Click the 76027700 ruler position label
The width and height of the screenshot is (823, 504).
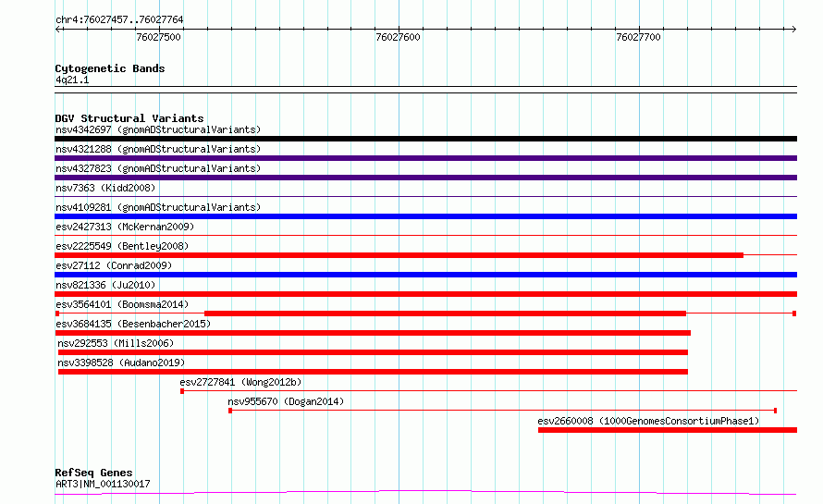638,37
